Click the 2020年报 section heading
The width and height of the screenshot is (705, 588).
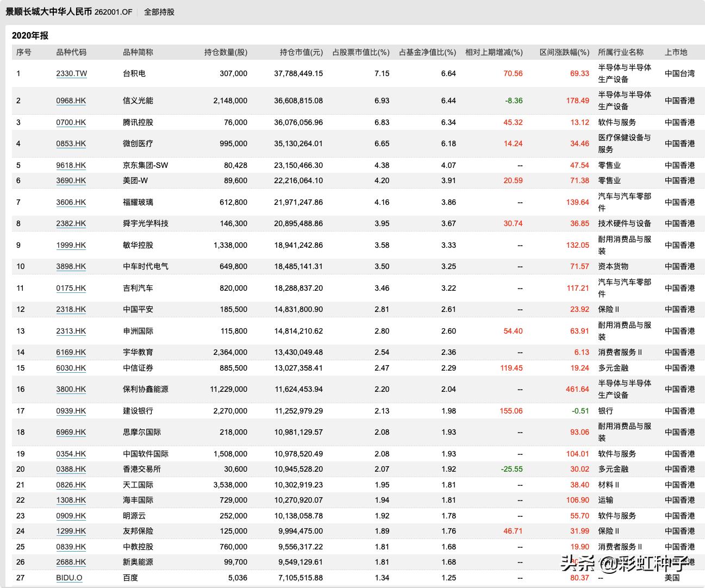click(29, 35)
